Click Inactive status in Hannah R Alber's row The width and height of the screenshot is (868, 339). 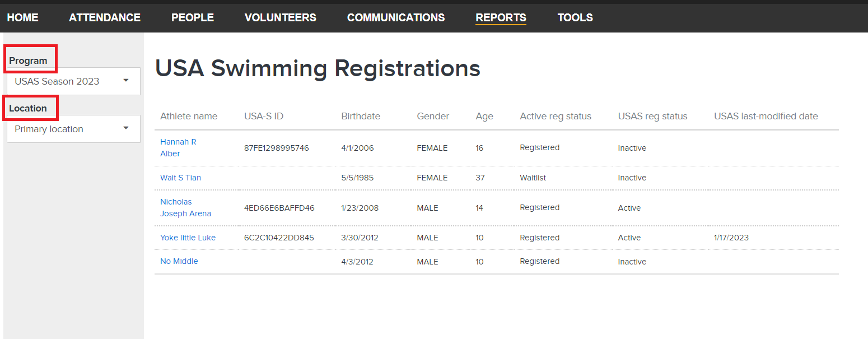click(632, 148)
